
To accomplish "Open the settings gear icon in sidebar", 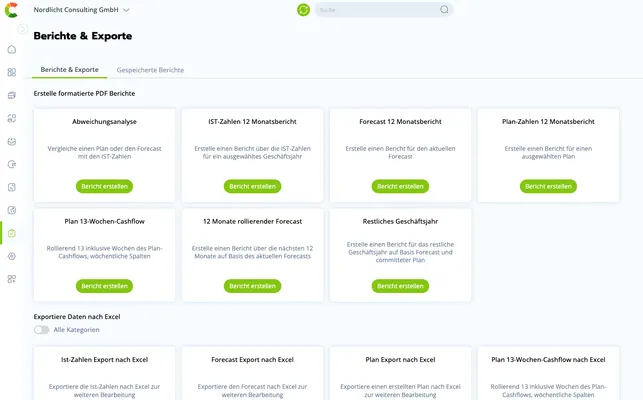I will coord(12,256).
